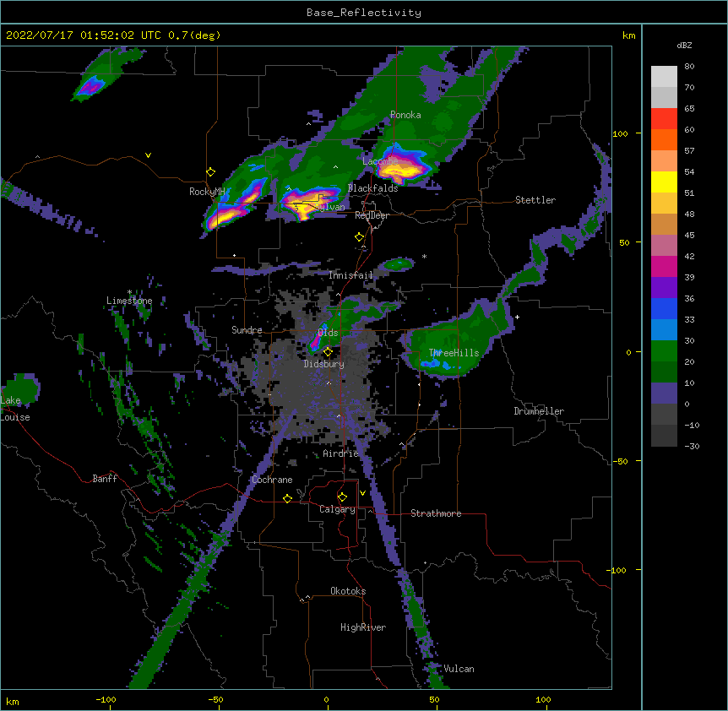This screenshot has height=711, width=728.
Task: Select the ThreeHills label
Action: 454,353
